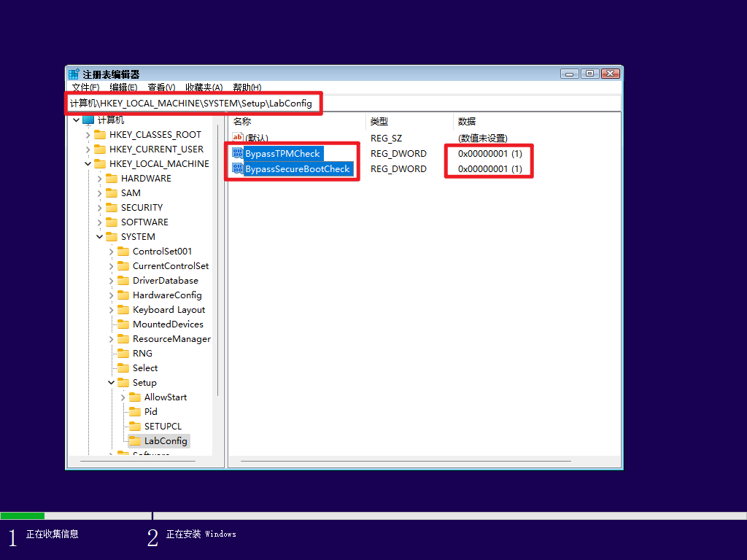Select the (默认) value name
The image size is (747, 560).
tap(256, 138)
